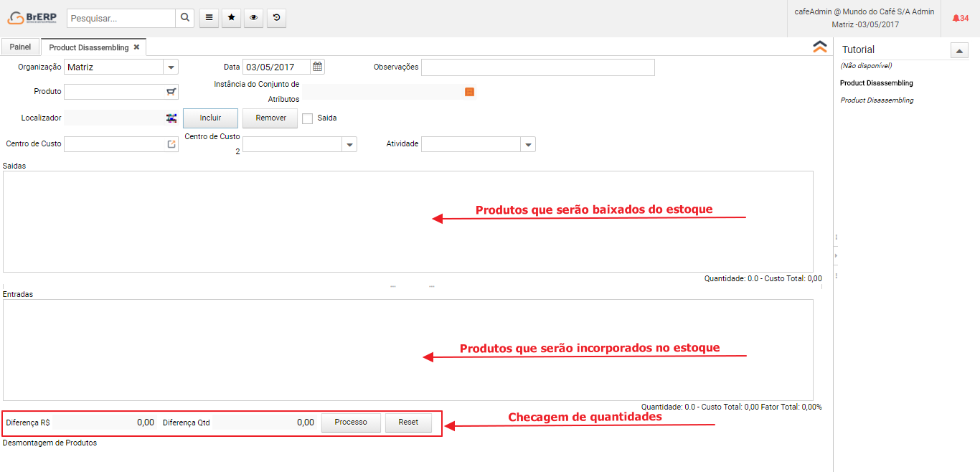Click the Incluir button
980x472 pixels.
click(210, 118)
